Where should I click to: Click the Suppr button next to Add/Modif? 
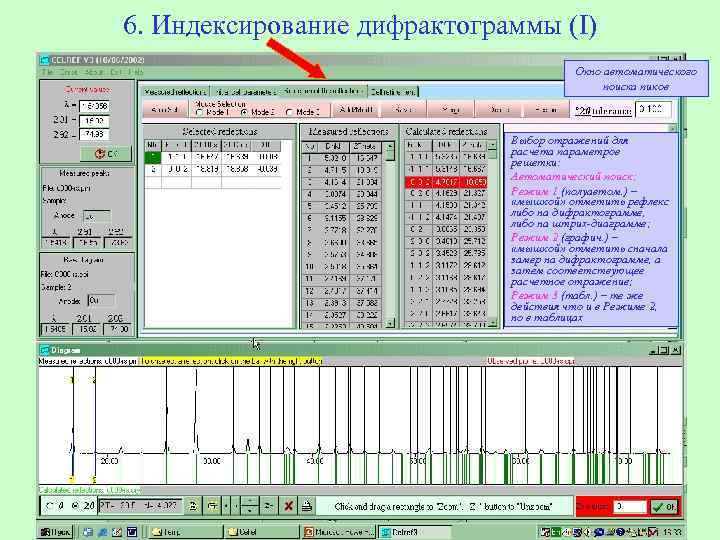pos(403,110)
